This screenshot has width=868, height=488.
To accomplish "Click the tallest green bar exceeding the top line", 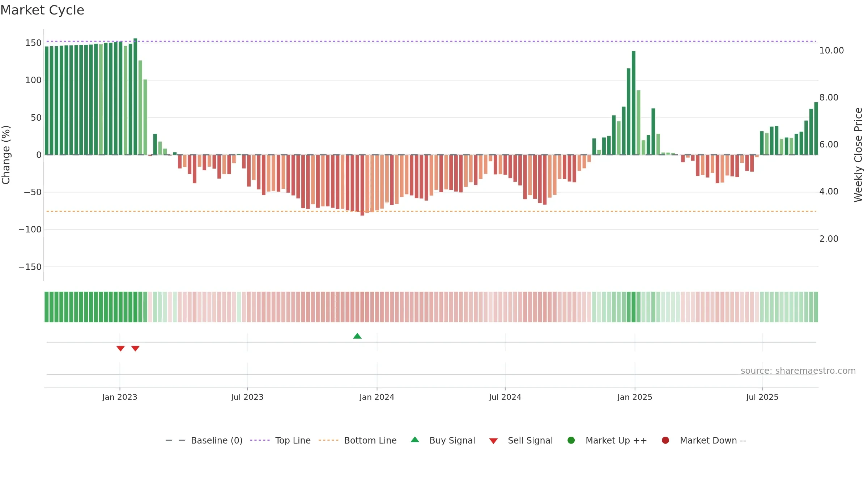I will tap(135, 97).
